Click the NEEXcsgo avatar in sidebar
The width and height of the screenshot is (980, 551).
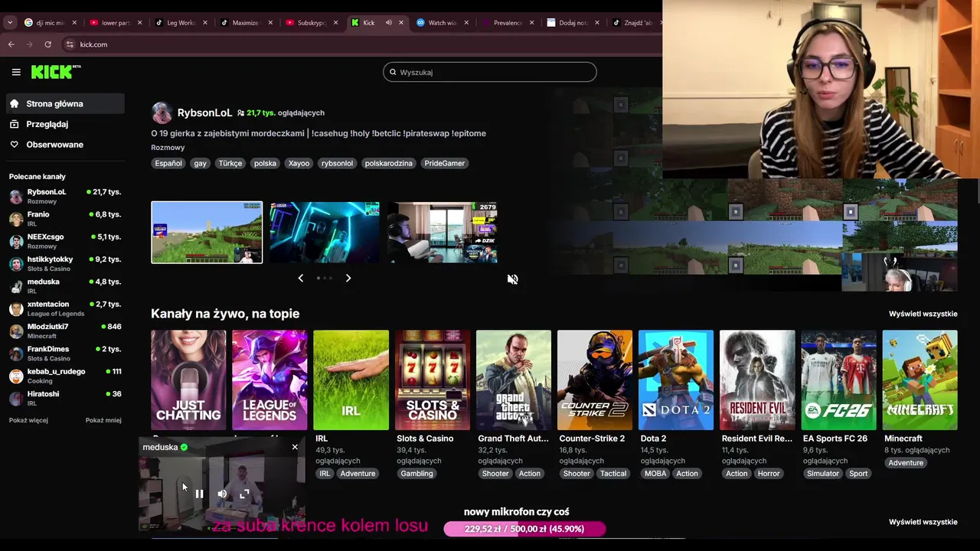(16, 241)
